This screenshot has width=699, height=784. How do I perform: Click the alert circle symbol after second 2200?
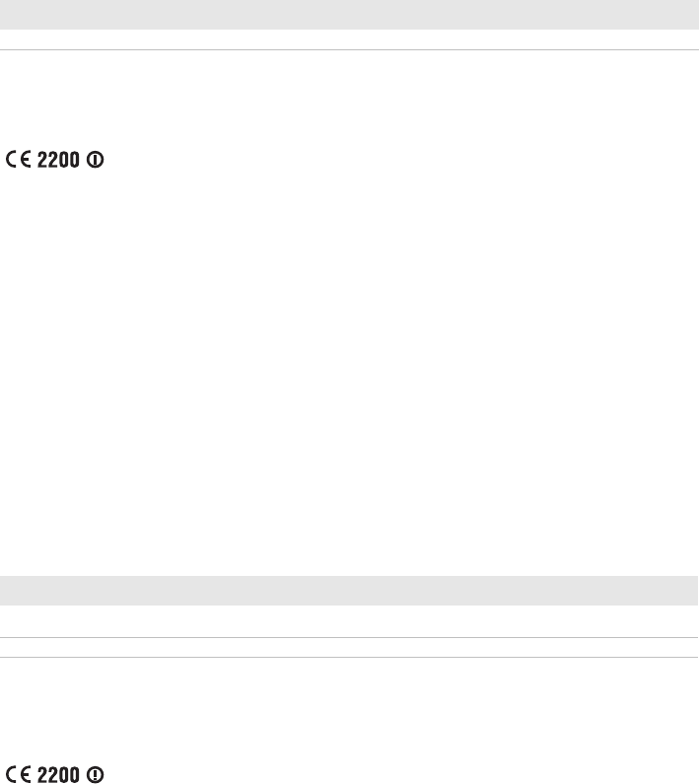(x=95, y=774)
